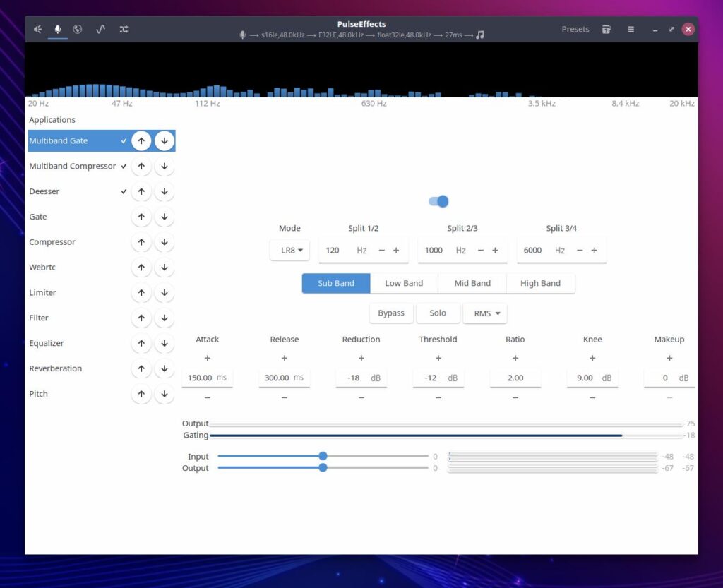Viewport: 723px width, 588px height.
Task: Move Gate plugin down
Action: pyautogui.click(x=164, y=217)
